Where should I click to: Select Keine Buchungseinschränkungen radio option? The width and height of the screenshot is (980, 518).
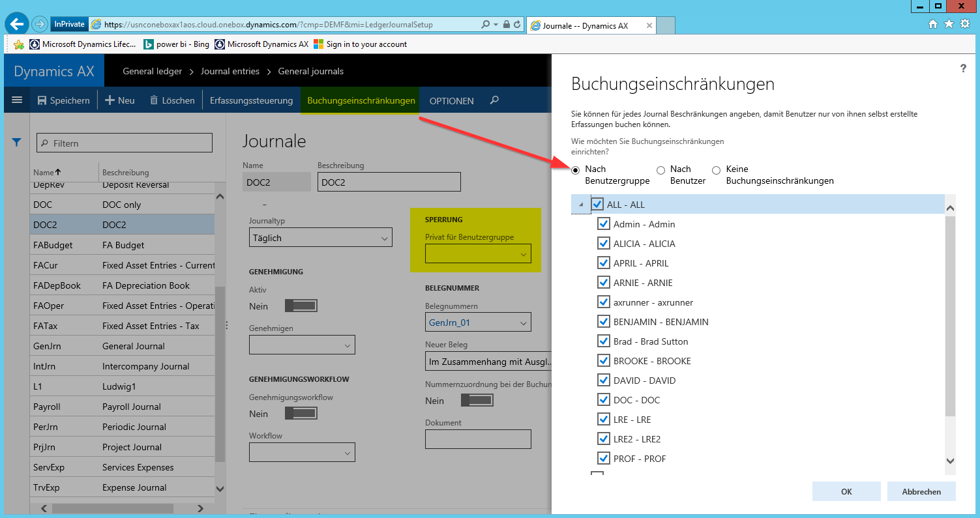tap(716, 170)
